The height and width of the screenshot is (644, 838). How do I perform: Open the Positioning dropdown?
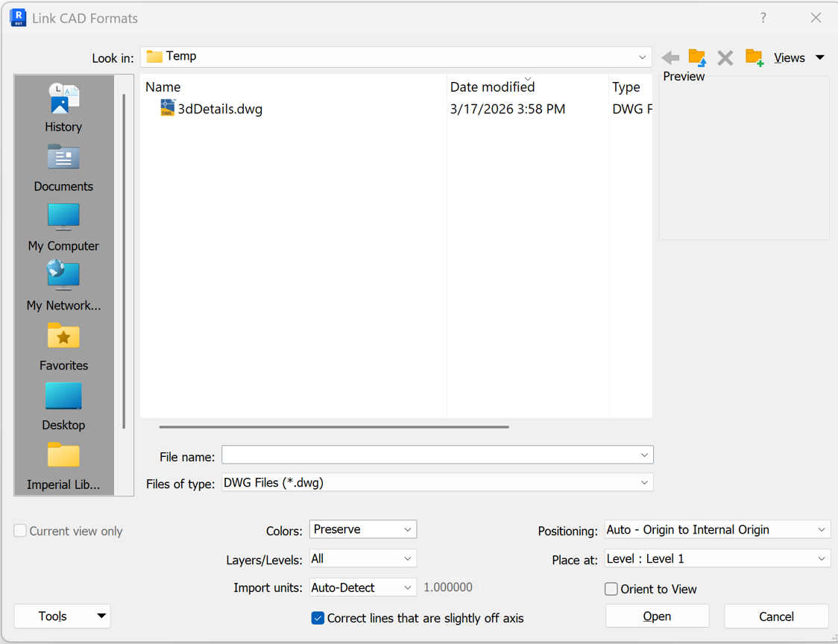(718, 530)
